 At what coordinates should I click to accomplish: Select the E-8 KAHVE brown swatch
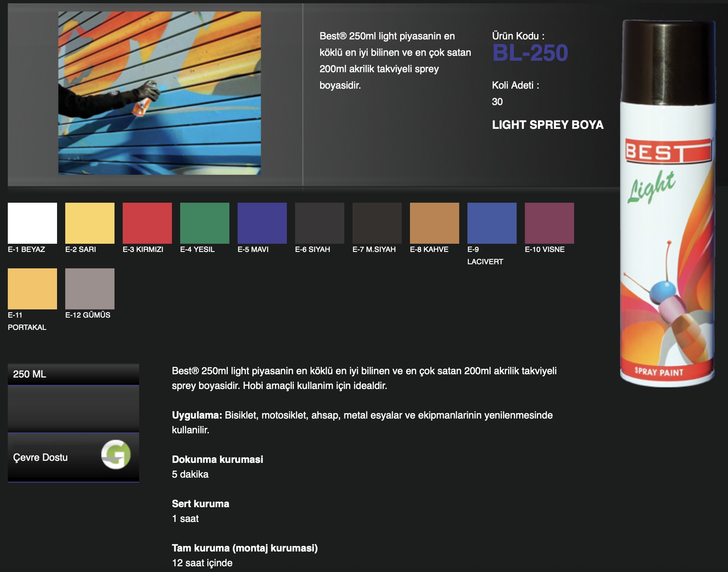coord(435,223)
